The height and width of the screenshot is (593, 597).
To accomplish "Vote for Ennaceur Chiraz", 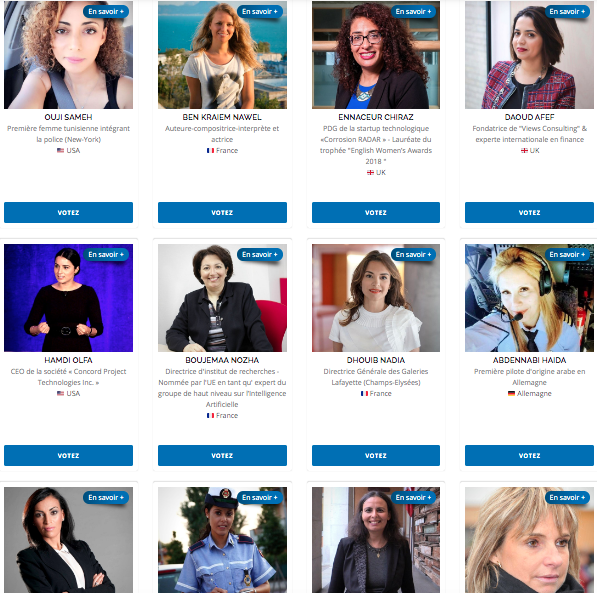I will coord(376,213).
